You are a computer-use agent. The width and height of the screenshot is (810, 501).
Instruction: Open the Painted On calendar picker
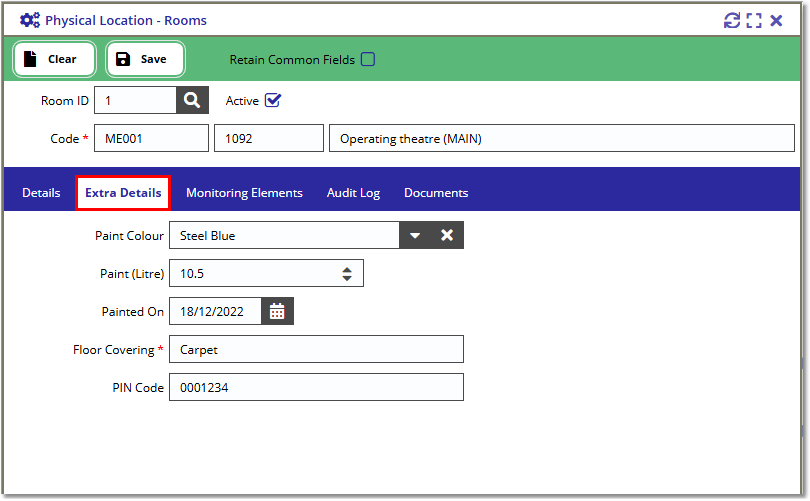[277, 311]
